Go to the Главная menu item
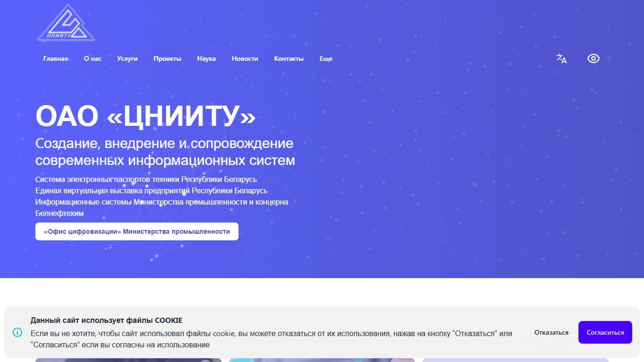Image resolution: width=644 pixels, height=362 pixels. pyautogui.click(x=56, y=59)
